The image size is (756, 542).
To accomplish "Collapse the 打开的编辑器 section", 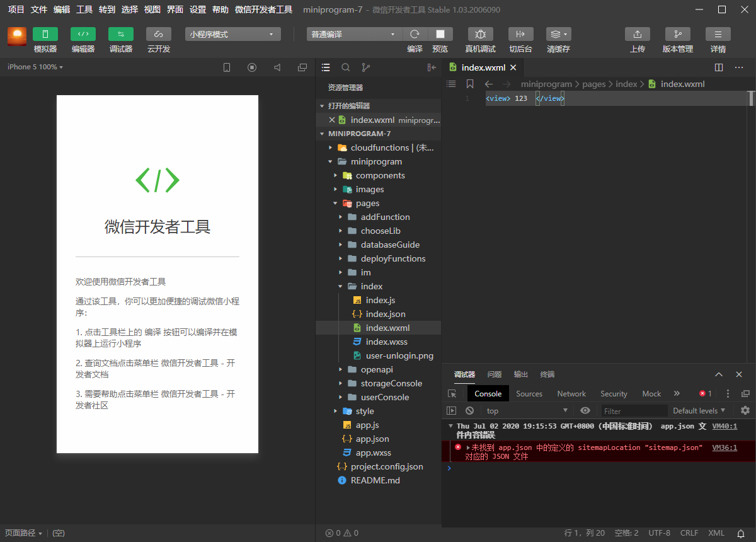I will click(378, 106).
